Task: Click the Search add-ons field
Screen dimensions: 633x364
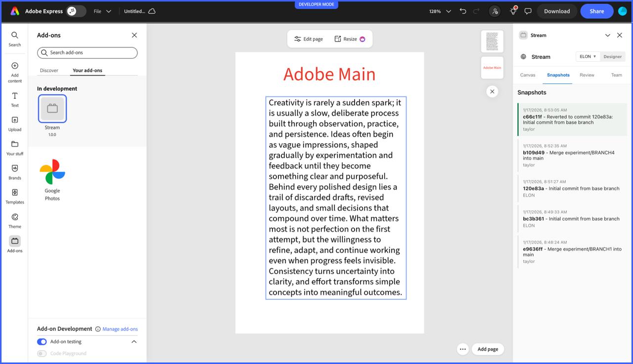Action: [x=88, y=52]
